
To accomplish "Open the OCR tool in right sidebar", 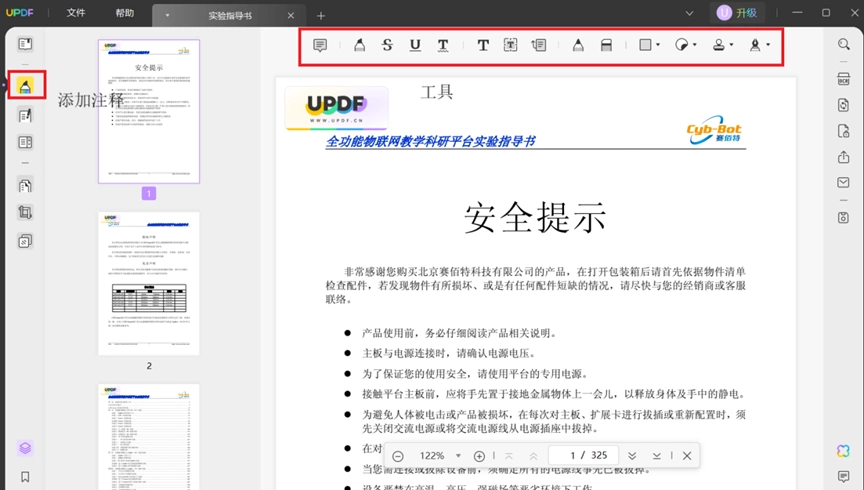I will click(843, 79).
